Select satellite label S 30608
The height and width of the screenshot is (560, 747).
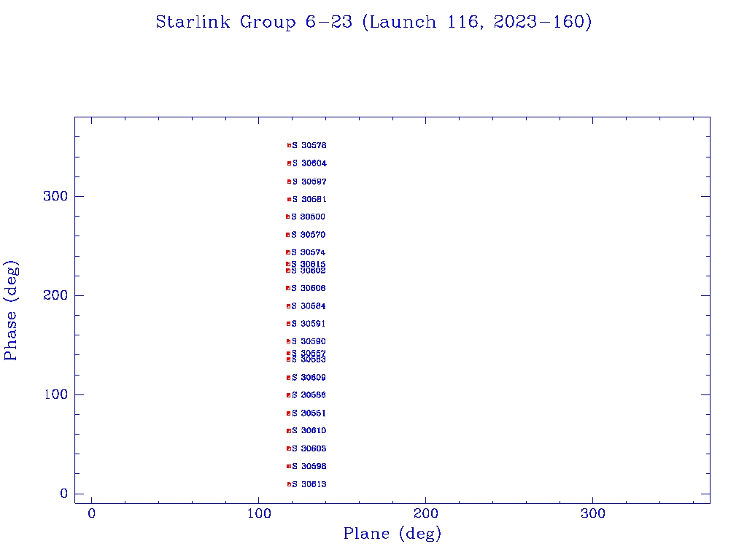[x=309, y=288]
